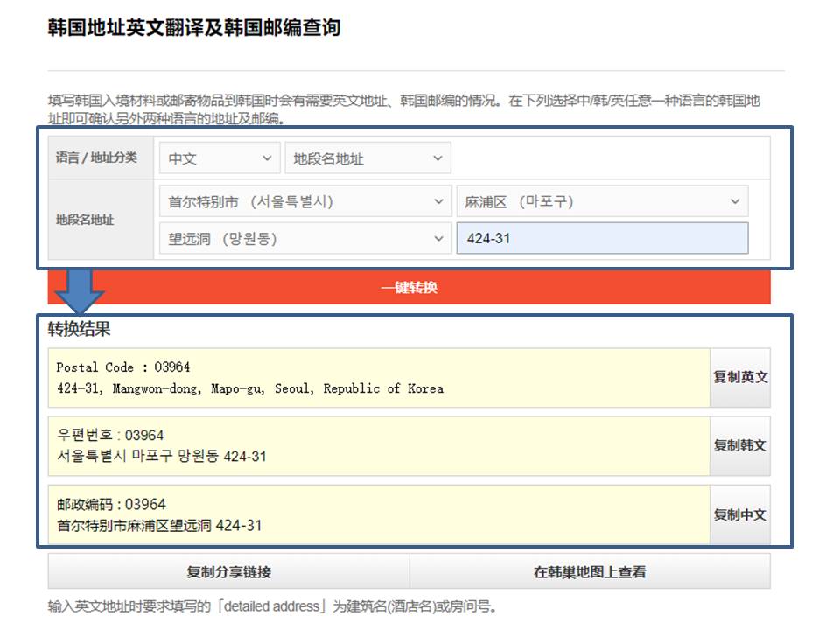Click the 复制分享链接 button

(x=228, y=572)
